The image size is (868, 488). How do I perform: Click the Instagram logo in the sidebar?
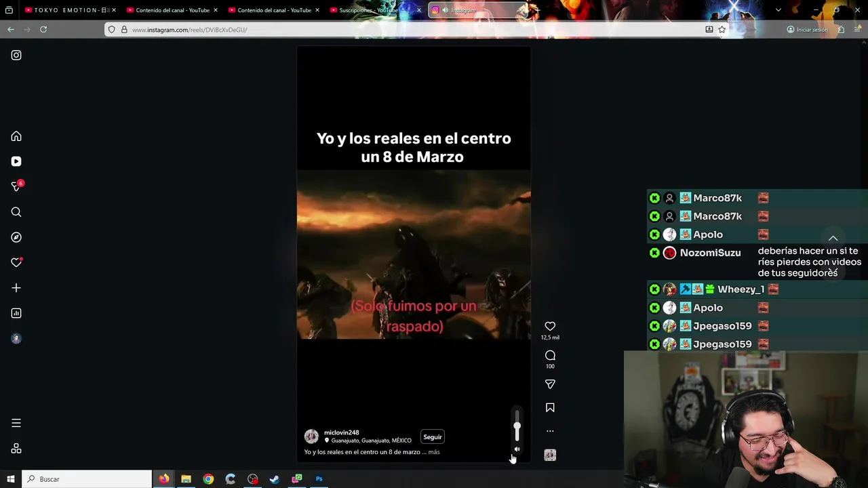point(16,56)
